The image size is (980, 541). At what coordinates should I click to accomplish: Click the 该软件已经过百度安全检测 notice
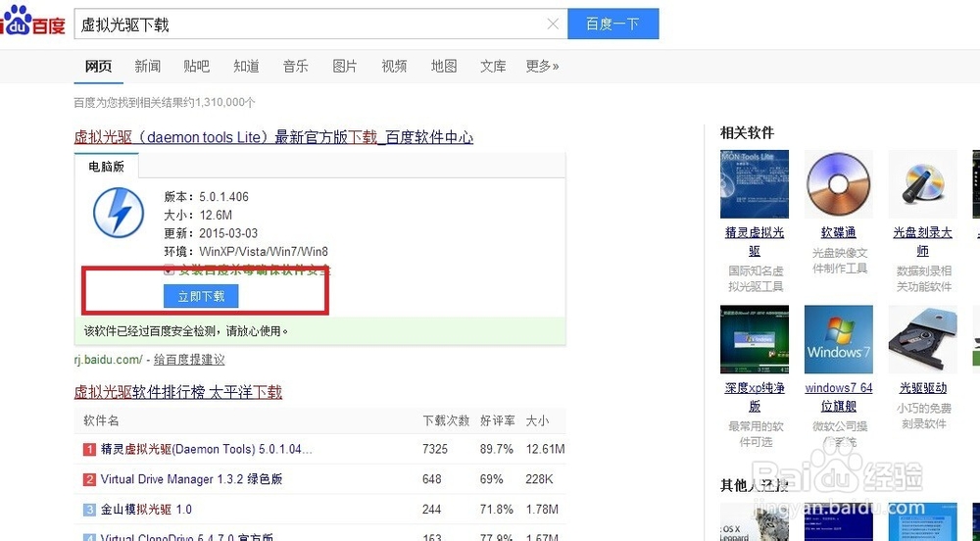click(x=186, y=331)
